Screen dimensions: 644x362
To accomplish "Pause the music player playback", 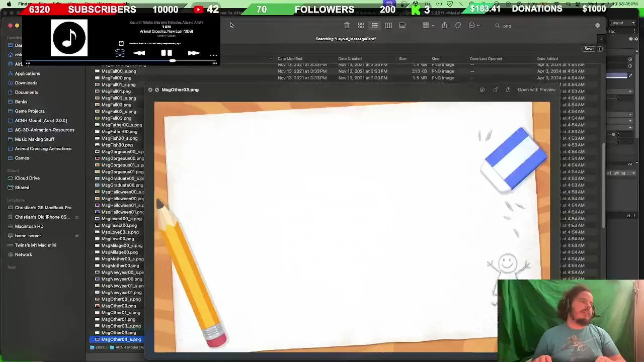I will click(167, 53).
